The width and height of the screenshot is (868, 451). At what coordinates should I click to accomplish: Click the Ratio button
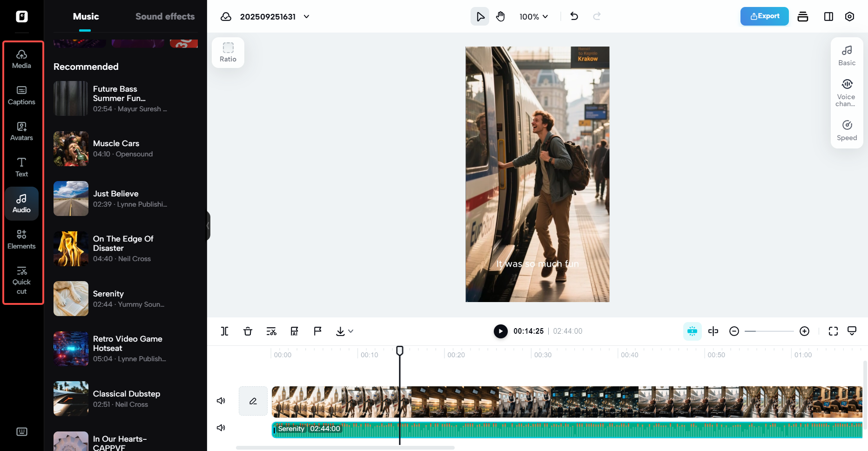click(x=228, y=52)
